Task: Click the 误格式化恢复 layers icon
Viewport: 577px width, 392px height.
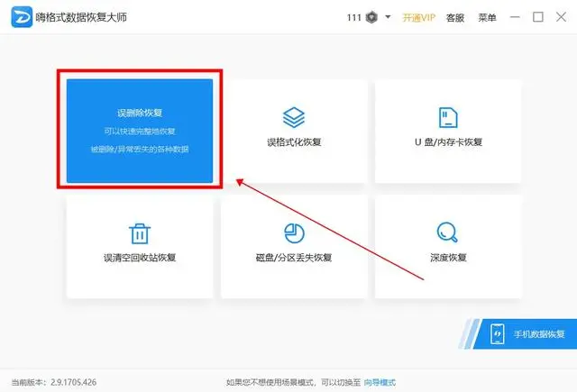Action: (x=294, y=117)
